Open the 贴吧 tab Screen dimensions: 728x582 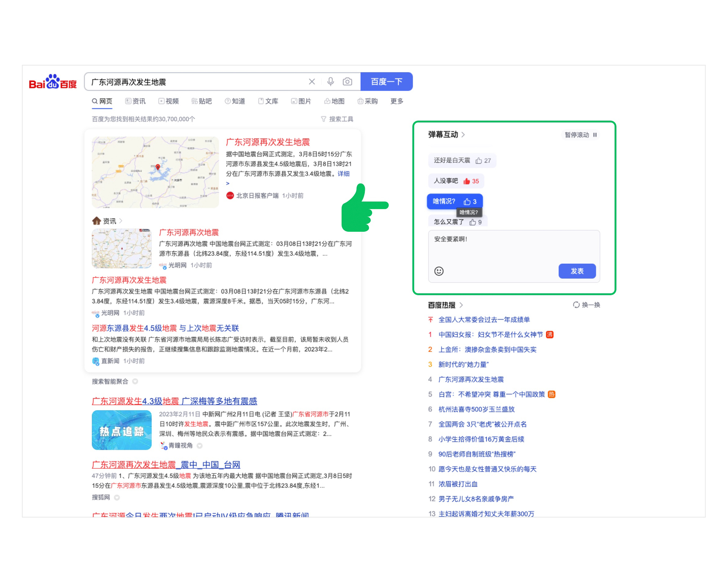202,101
